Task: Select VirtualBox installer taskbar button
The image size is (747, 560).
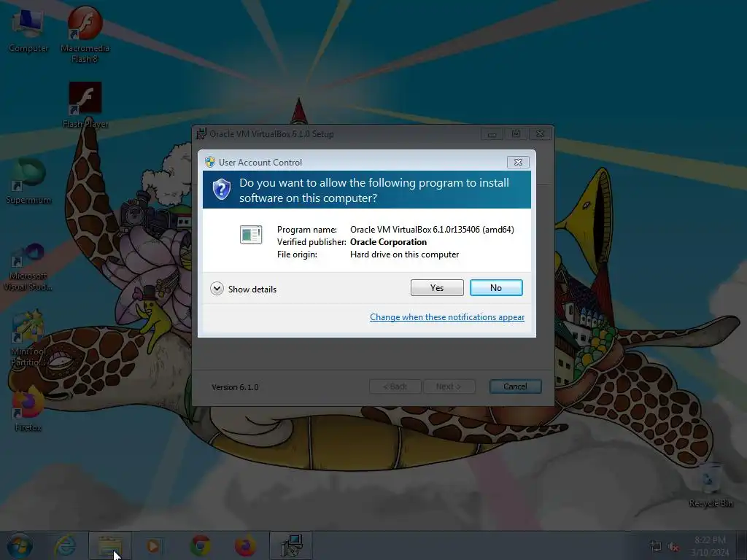Action: [x=291, y=545]
